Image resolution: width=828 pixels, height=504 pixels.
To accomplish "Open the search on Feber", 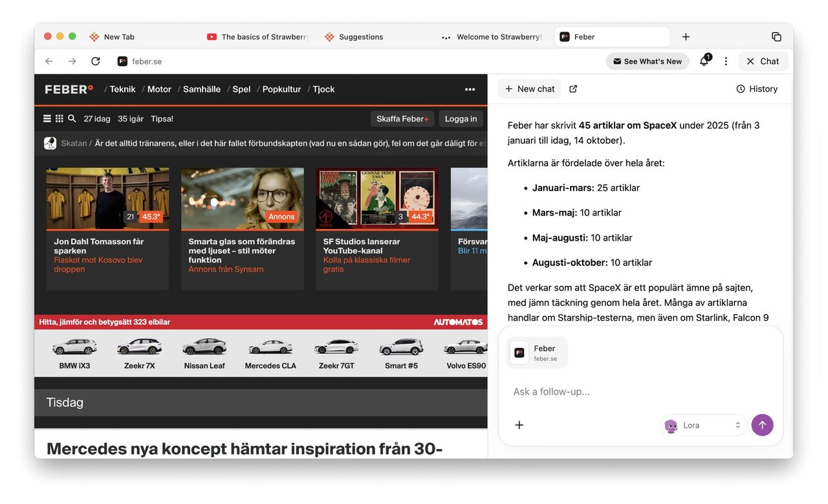I will 71,118.
